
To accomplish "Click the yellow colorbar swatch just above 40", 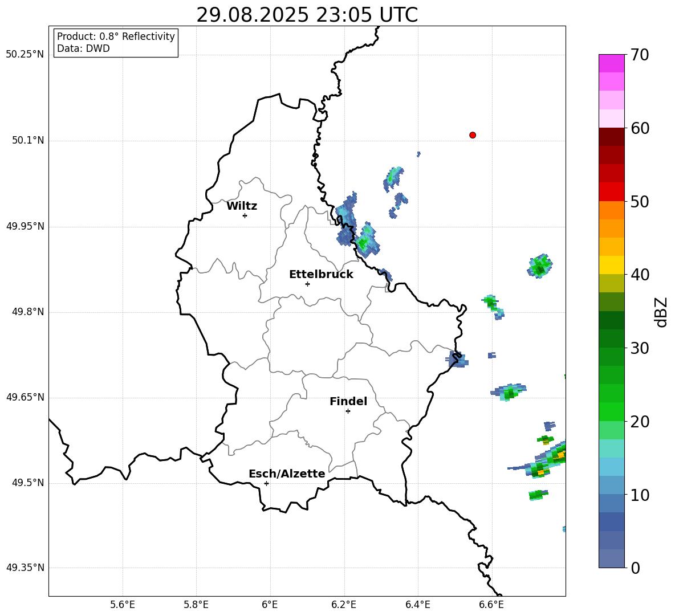I will [x=612, y=265].
